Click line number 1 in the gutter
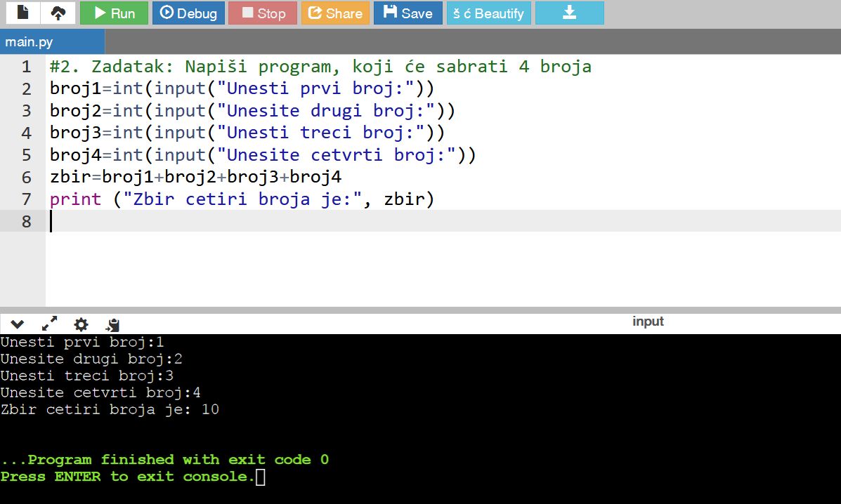Image resolution: width=841 pixels, height=504 pixels. point(27,67)
